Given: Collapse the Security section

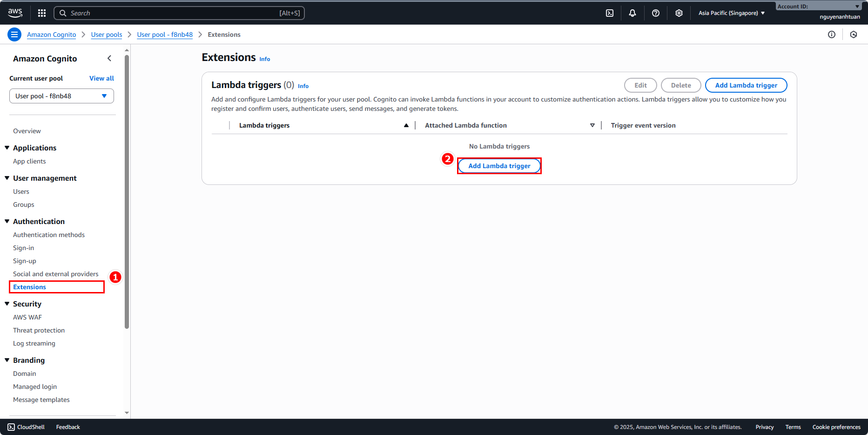Looking at the screenshot, I should point(7,304).
